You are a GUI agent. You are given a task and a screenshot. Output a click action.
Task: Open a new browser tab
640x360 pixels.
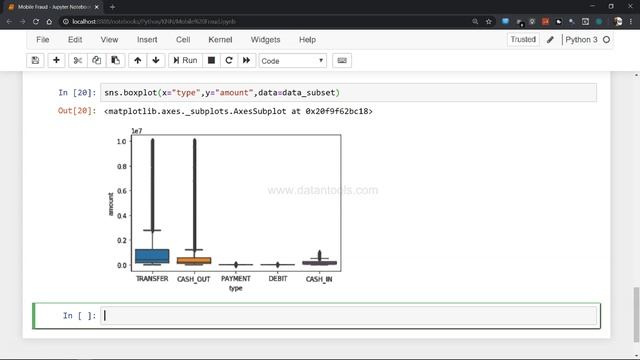pos(112,7)
